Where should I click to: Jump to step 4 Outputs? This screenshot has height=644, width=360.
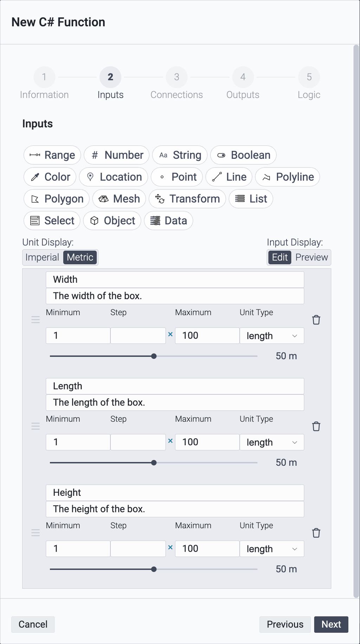coord(243,84)
